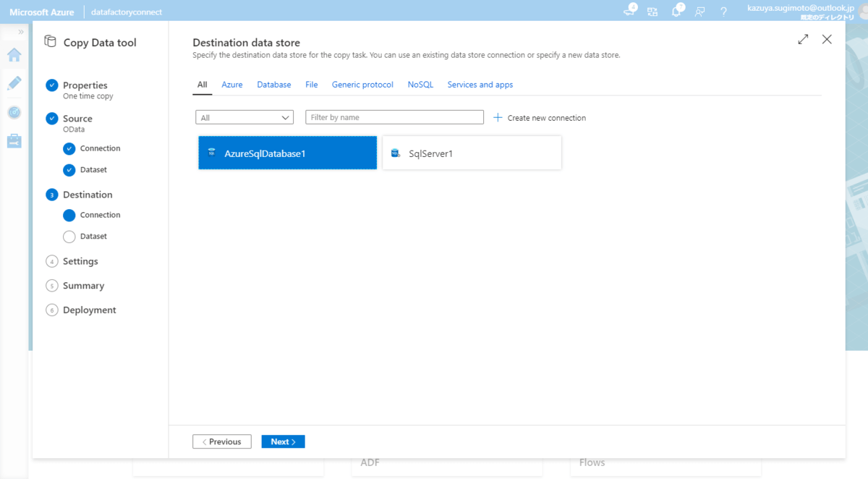Click the datafactoryconnect factory name
This screenshot has height=479, width=868.
pyautogui.click(x=127, y=12)
